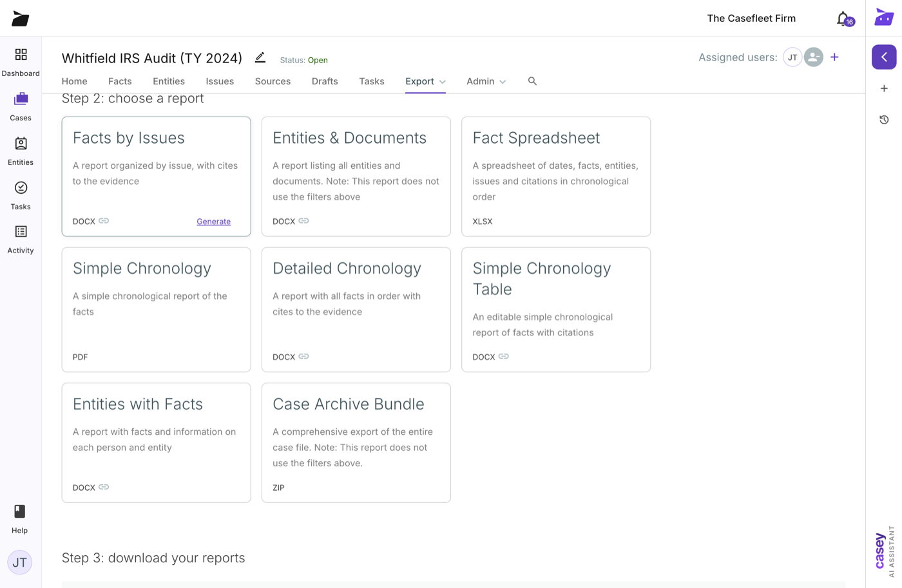
Task: Click the Casefleet logo icon
Action: coord(20,19)
